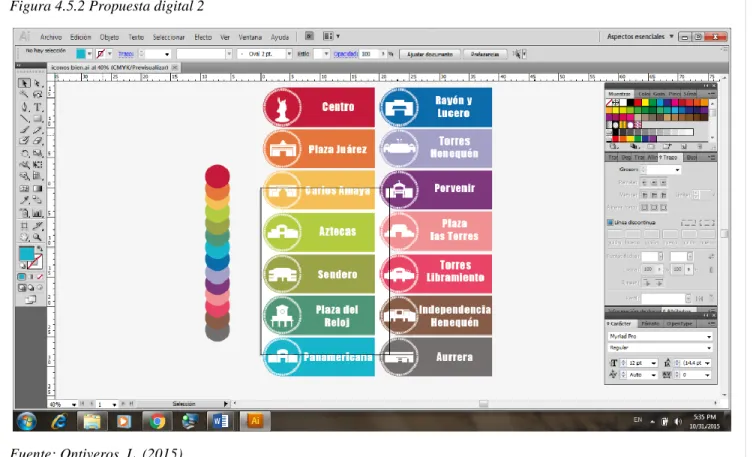Image resolution: width=753 pixels, height=457 pixels.
Task: Click the opacity value input field
Action: (370, 54)
